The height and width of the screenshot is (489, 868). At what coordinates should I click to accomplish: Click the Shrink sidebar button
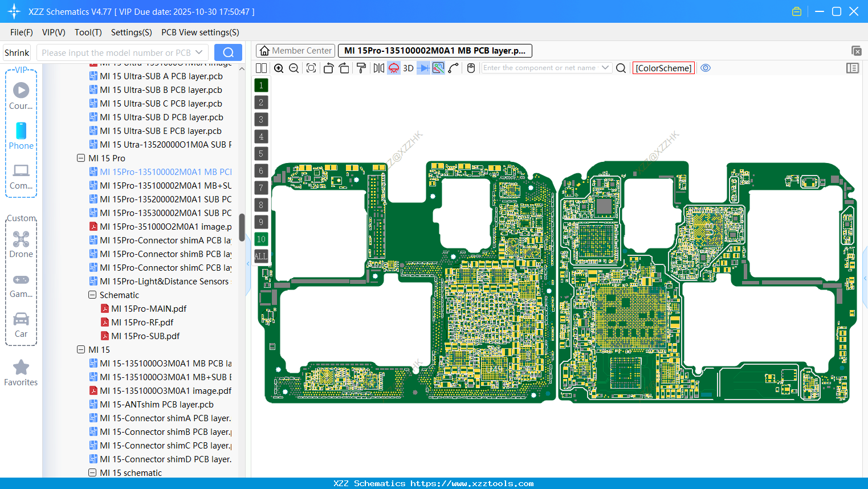click(x=16, y=52)
